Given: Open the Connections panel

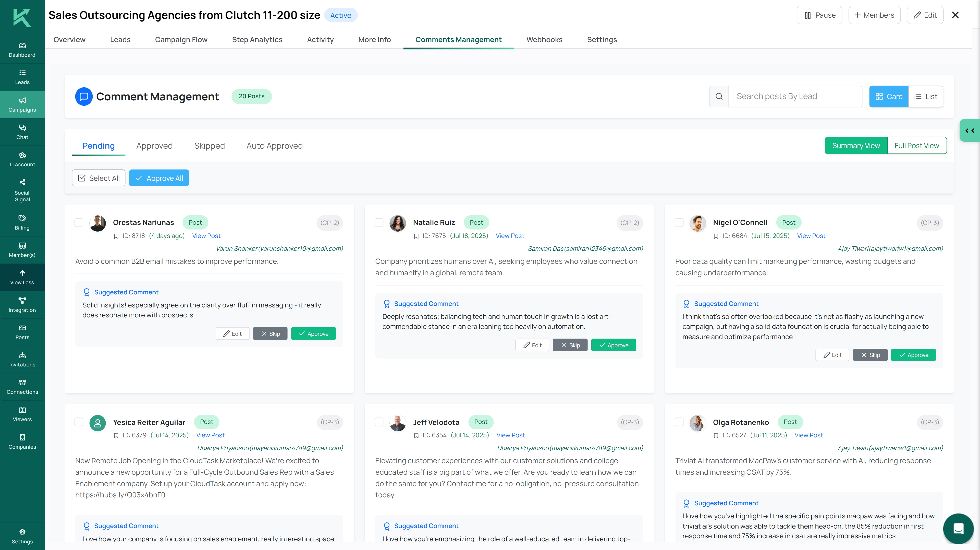Looking at the screenshot, I should tap(22, 386).
